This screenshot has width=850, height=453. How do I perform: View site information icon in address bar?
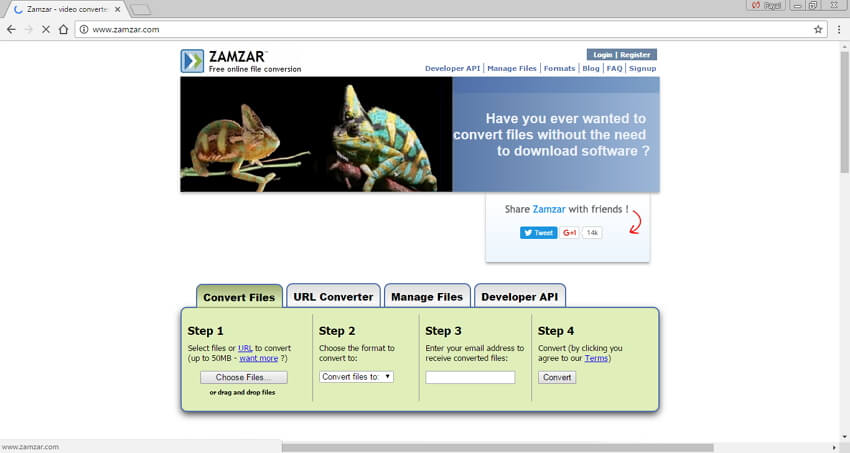point(84,29)
